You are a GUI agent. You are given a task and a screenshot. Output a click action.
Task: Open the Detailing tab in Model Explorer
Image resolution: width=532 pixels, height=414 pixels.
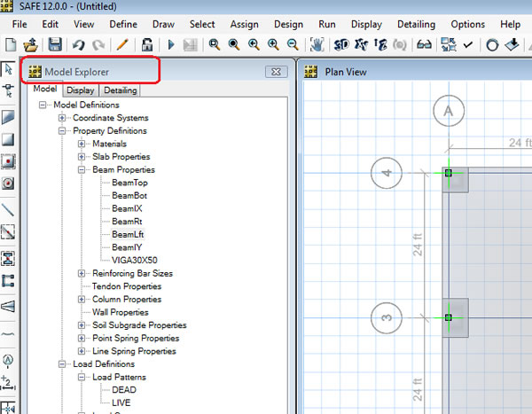pos(120,90)
